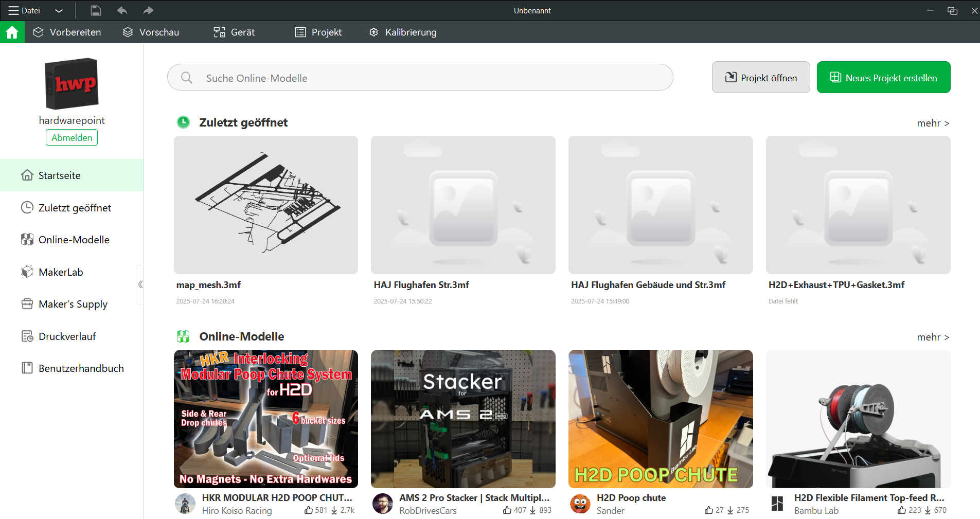Click the map_mesh.3mf file name
Viewport: 980px width, 519px height.
[x=208, y=285]
